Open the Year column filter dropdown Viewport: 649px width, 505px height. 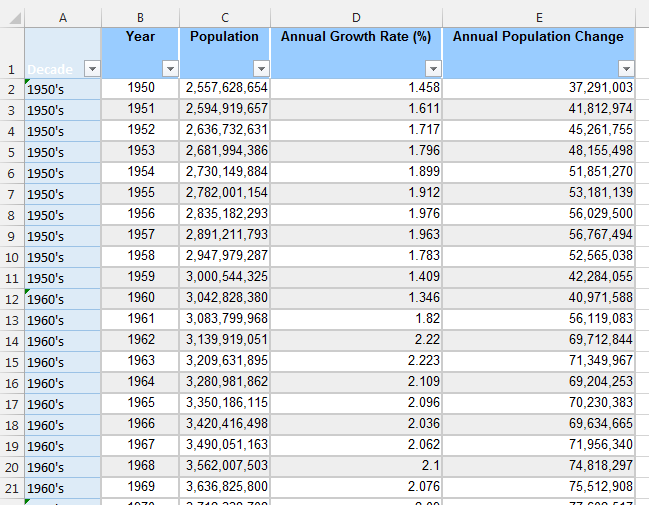point(170,68)
